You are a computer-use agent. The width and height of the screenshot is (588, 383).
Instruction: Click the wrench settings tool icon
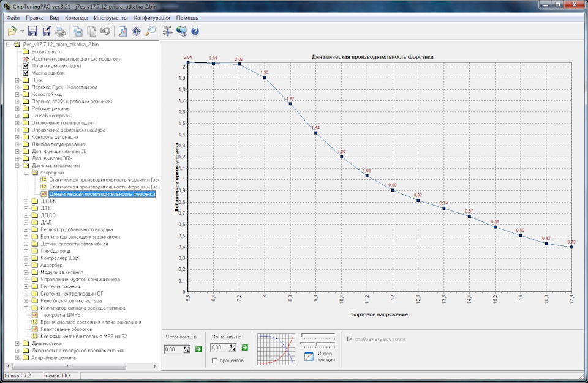tap(167, 31)
